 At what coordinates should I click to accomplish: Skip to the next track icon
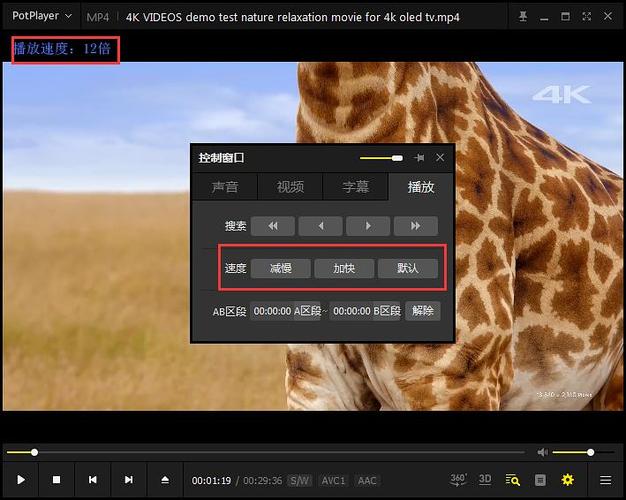pyautogui.click(x=129, y=480)
